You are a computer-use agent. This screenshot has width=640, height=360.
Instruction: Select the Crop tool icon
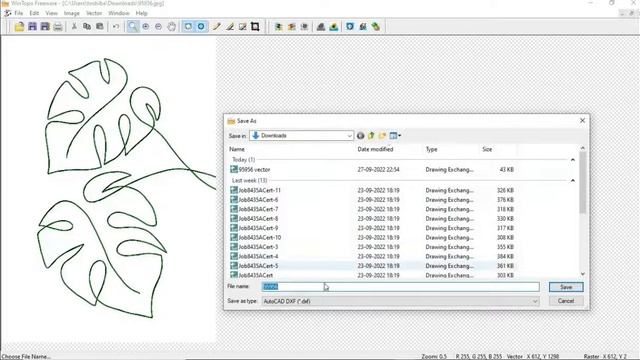255,27
